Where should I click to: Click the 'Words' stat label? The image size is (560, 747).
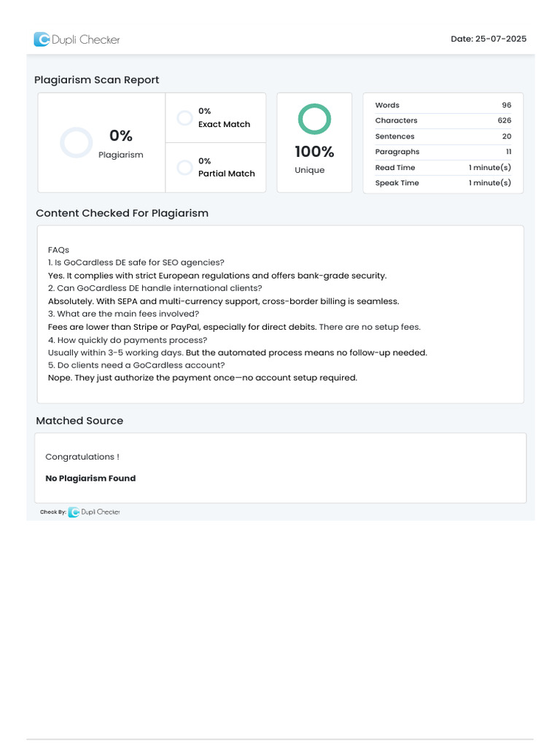click(x=387, y=105)
